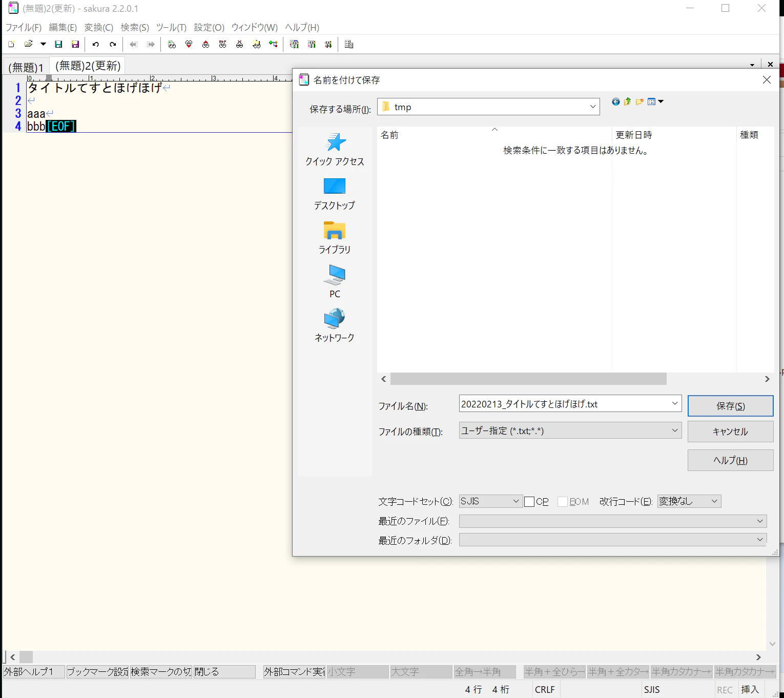Open Replace via the REP binoculars icon
The width and height of the screenshot is (784, 698).
[222, 45]
